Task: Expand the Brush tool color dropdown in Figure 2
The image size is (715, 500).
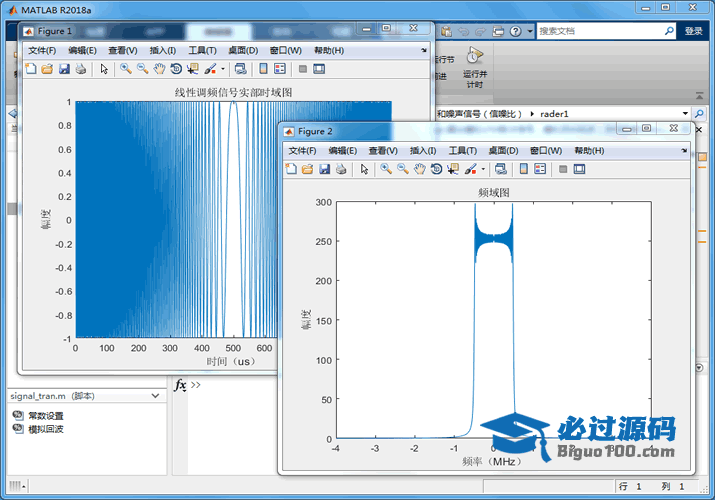Action: click(x=483, y=169)
